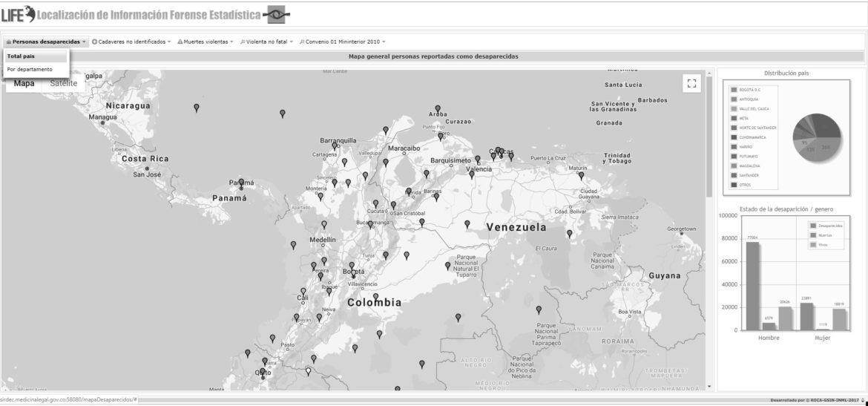This screenshot has height=406, width=868.
Task: Click the Muertos bar legend entry
Action: coord(821,235)
